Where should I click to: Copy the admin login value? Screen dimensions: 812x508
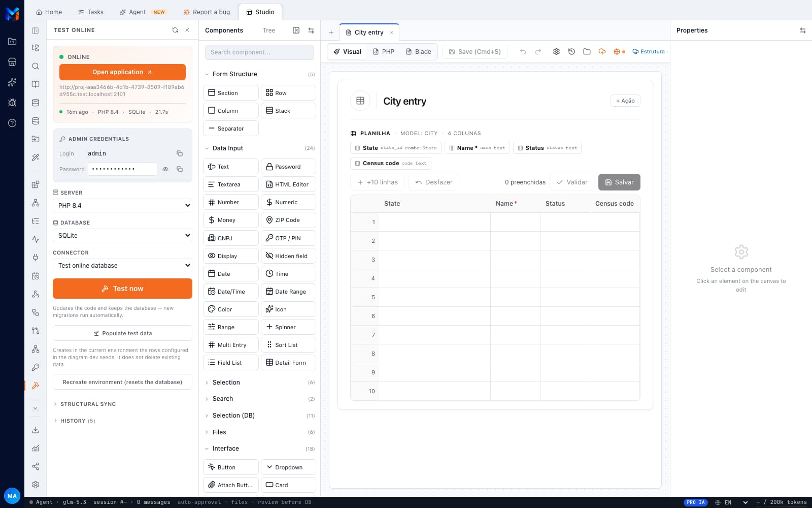(x=180, y=153)
